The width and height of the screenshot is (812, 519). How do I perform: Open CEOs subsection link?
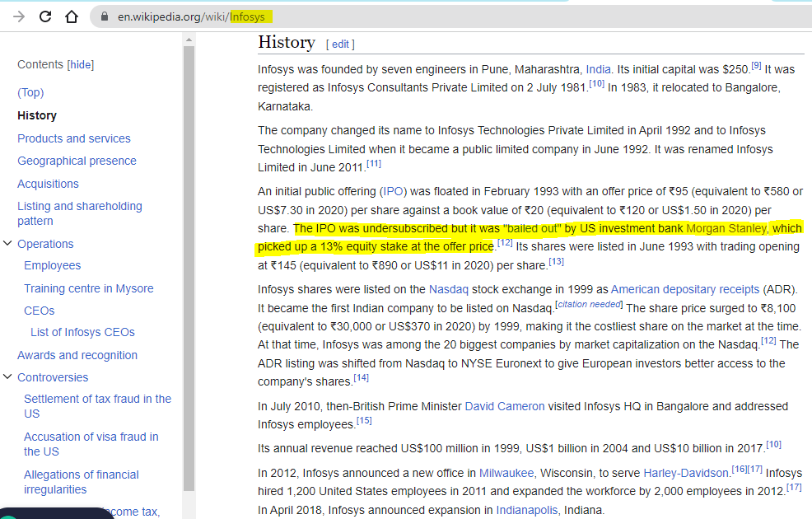(x=39, y=311)
